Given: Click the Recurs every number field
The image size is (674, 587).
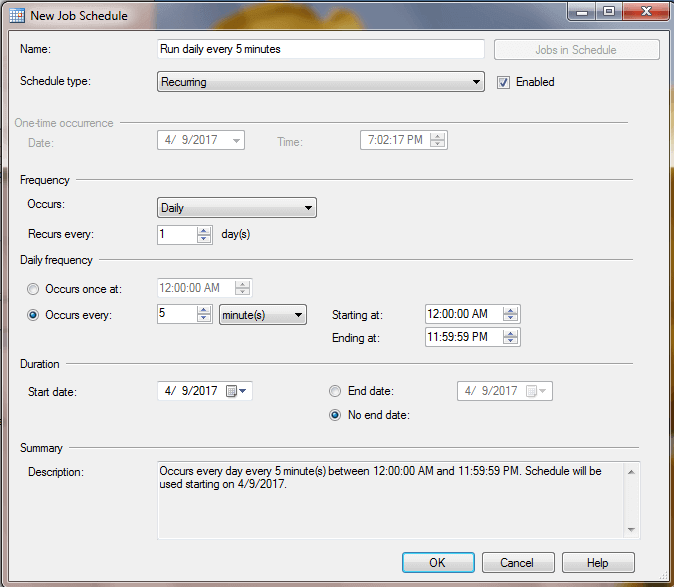Looking at the screenshot, I should click(177, 235).
